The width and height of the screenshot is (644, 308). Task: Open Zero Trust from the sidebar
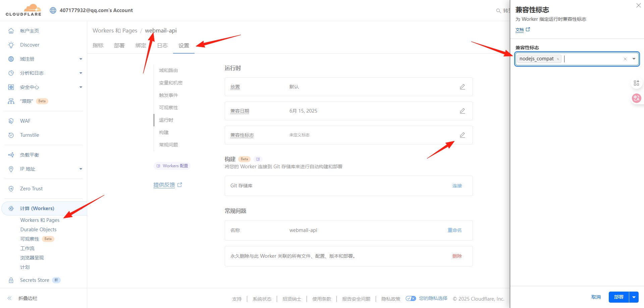pyautogui.click(x=31, y=188)
